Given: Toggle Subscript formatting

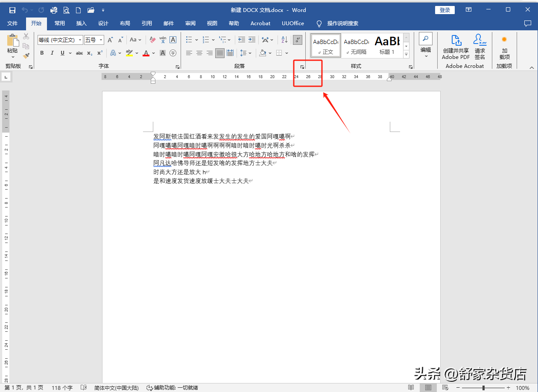Looking at the screenshot, I should [90, 53].
